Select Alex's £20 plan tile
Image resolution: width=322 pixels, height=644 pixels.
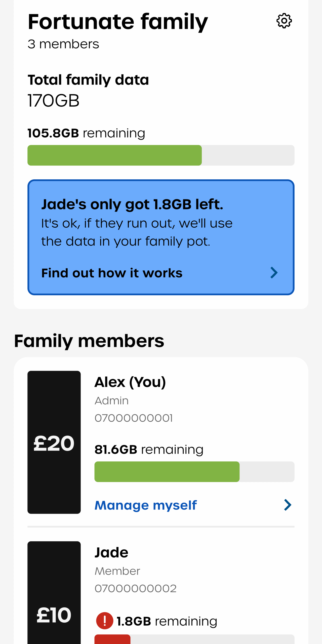[54, 442]
